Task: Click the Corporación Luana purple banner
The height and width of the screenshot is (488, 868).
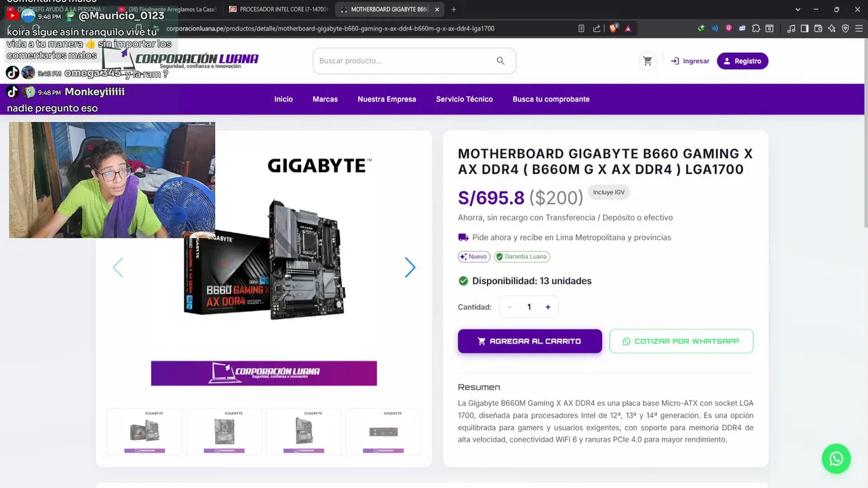Action: click(x=264, y=373)
